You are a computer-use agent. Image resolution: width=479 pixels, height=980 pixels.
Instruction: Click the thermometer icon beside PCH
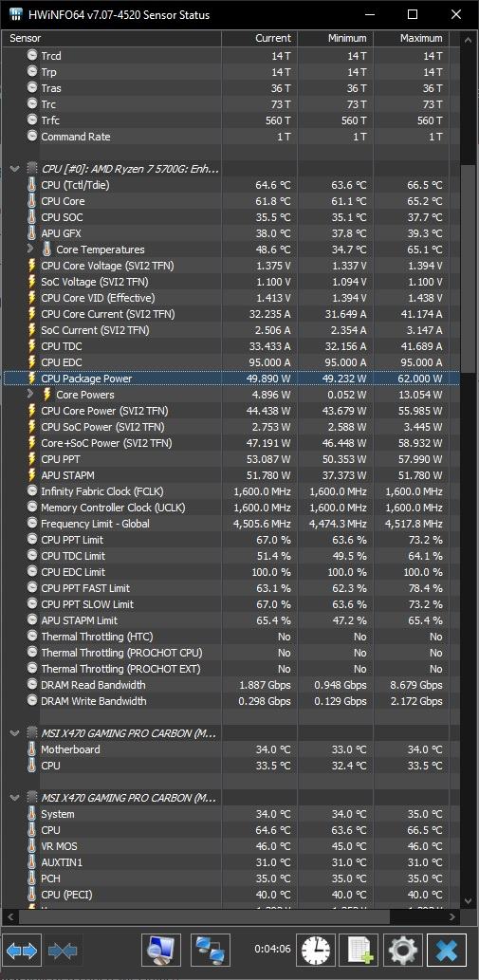click(x=32, y=878)
